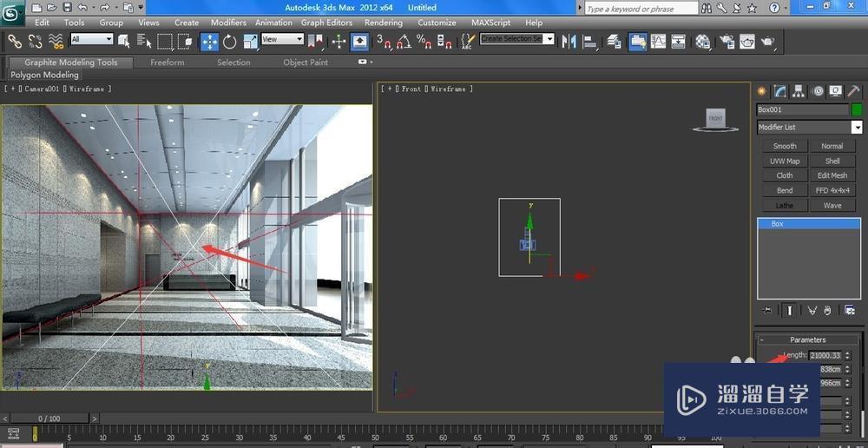This screenshot has height=448, width=868.
Task: Select the Unlink Selection tool
Action: tap(36, 42)
